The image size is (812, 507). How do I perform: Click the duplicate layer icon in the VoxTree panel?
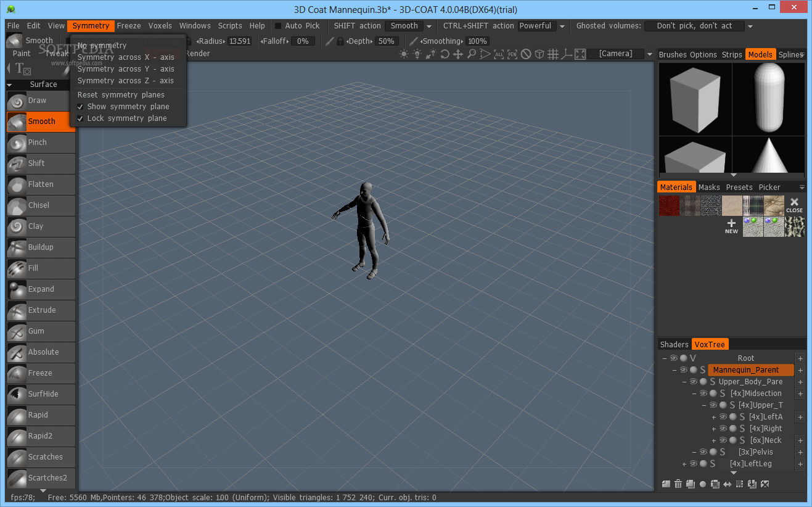pyautogui.click(x=691, y=484)
